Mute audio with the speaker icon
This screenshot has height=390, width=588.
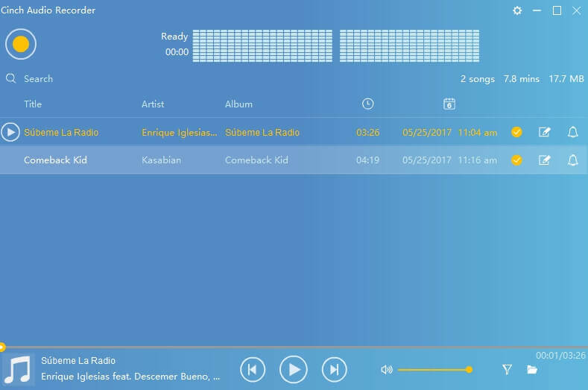387,370
